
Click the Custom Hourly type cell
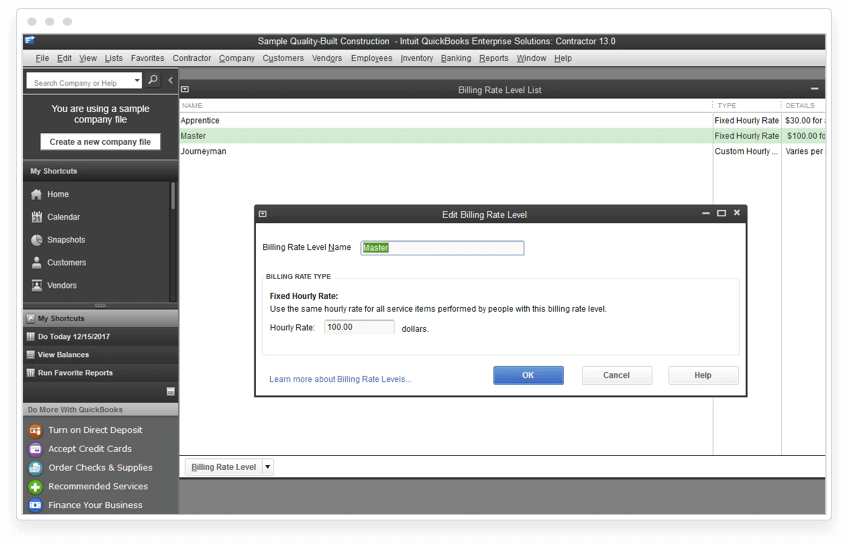pos(747,151)
